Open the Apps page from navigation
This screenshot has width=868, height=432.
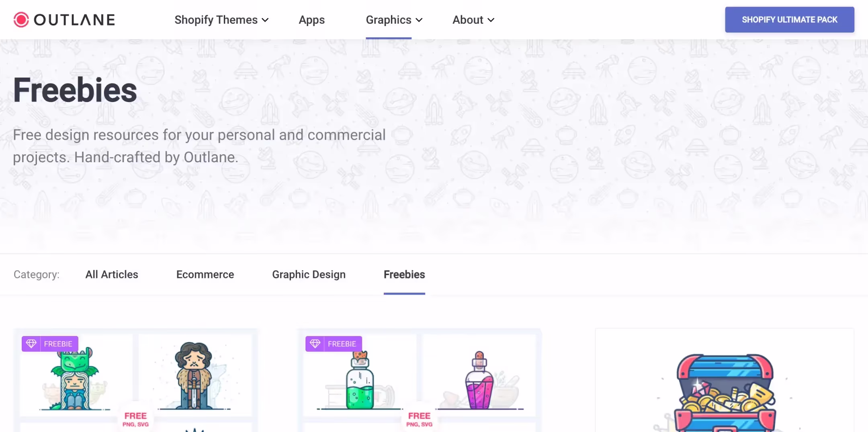pyautogui.click(x=311, y=20)
